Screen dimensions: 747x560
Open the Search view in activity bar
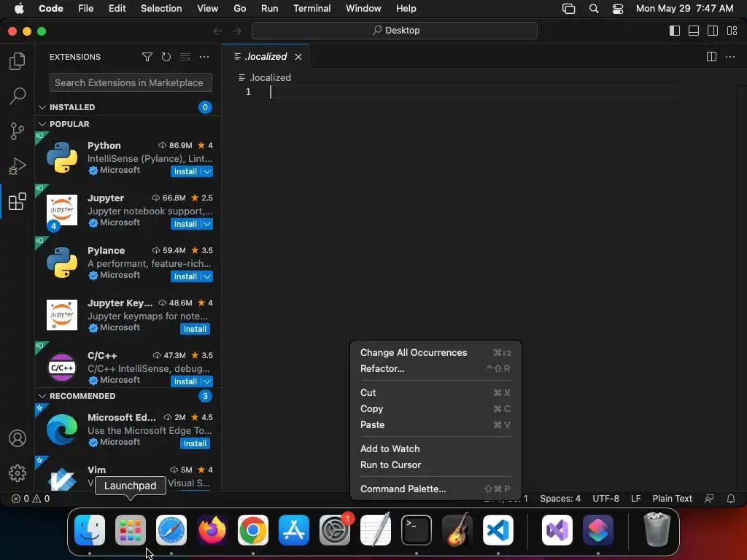(x=18, y=96)
